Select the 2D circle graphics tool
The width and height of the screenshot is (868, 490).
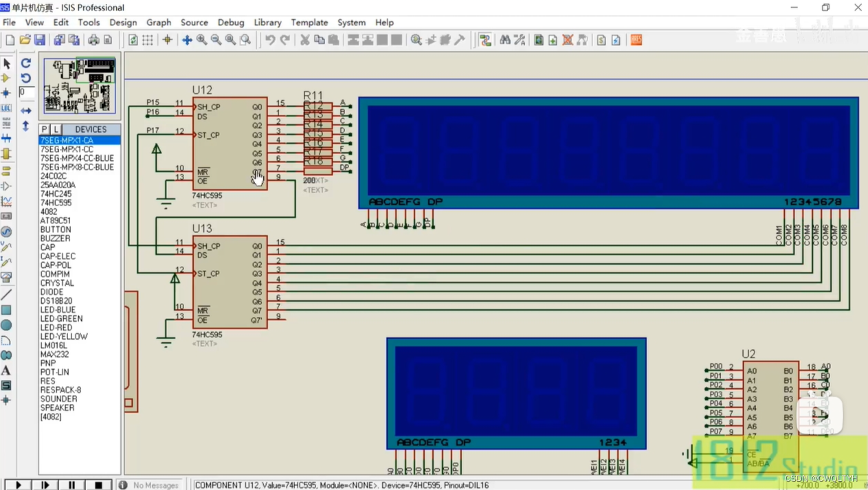(6, 325)
